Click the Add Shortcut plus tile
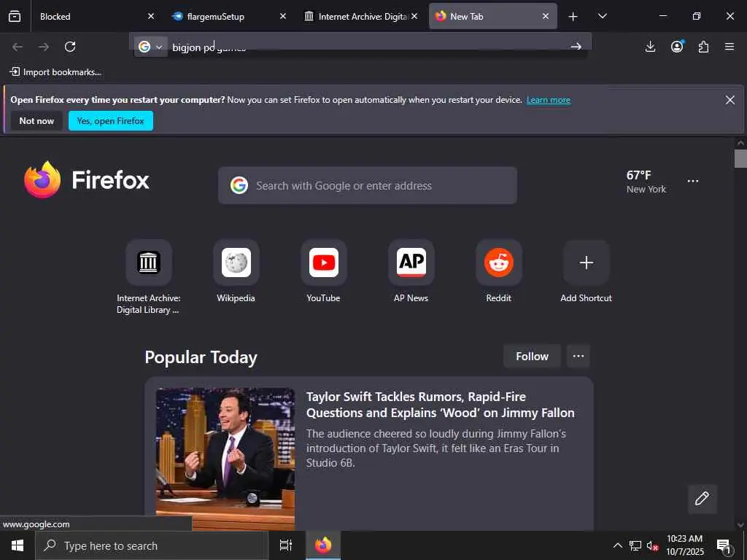This screenshot has height=560, width=747. pyautogui.click(x=587, y=262)
